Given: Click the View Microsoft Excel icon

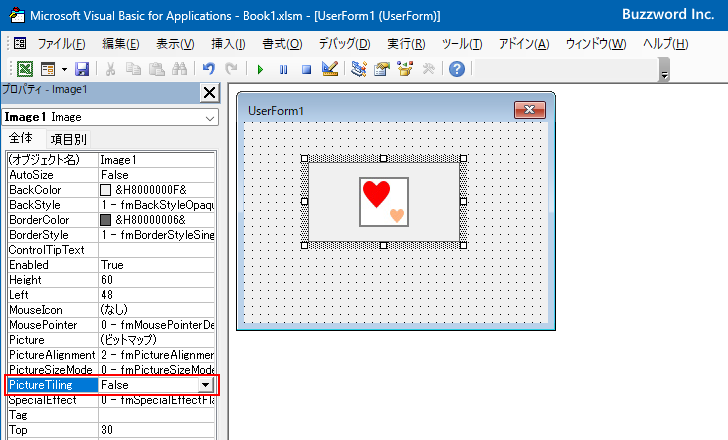Looking at the screenshot, I should click(25, 69).
